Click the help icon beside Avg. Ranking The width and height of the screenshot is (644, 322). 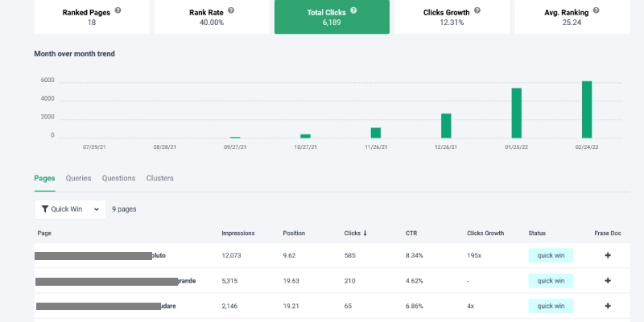596,10
